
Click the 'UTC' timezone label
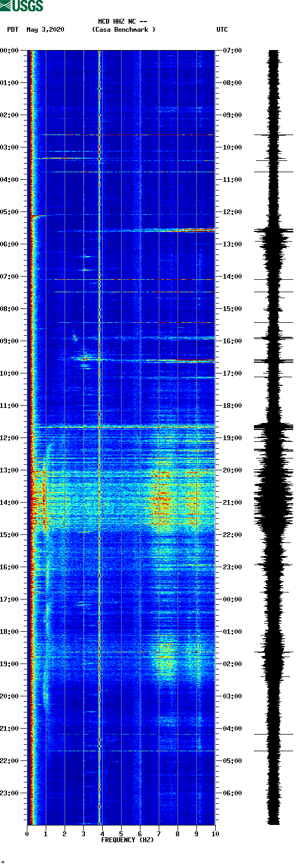pos(222,30)
